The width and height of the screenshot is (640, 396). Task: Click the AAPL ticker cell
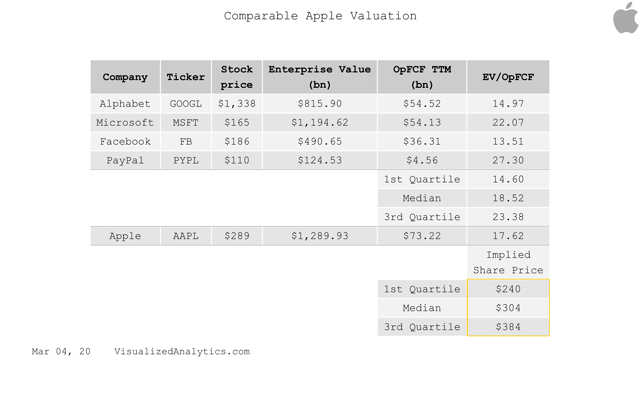point(186,236)
